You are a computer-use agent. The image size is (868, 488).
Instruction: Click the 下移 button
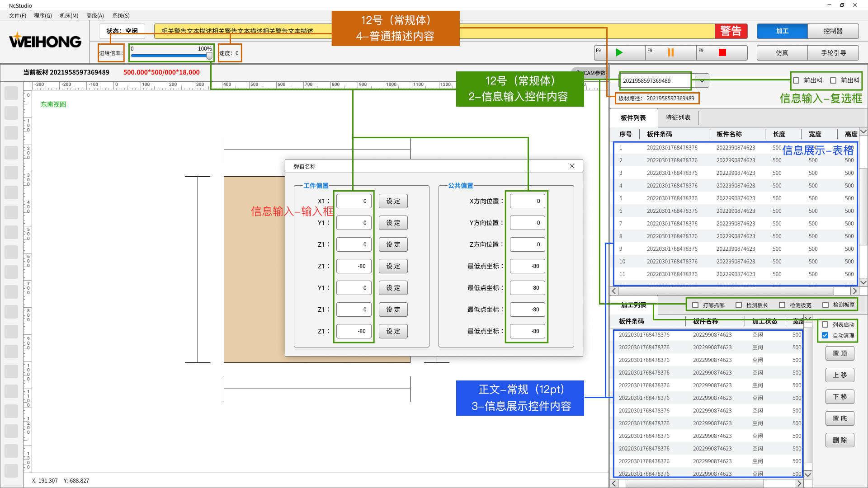(840, 397)
